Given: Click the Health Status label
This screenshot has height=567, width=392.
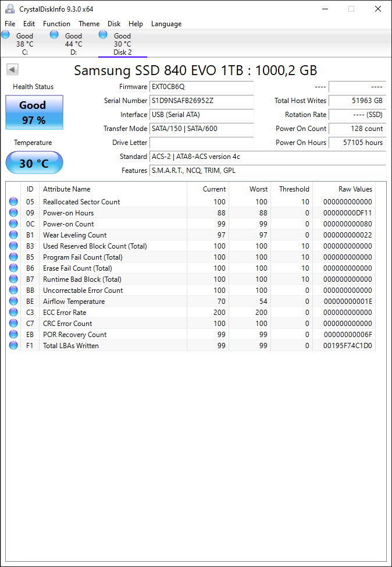Looking at the screenshot, I should (x=33, y=87).
